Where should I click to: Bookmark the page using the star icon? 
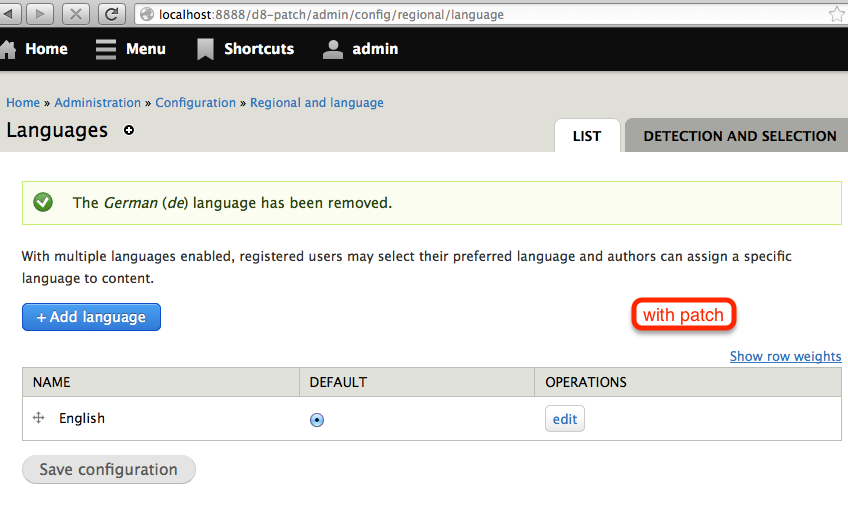point(836,14)
